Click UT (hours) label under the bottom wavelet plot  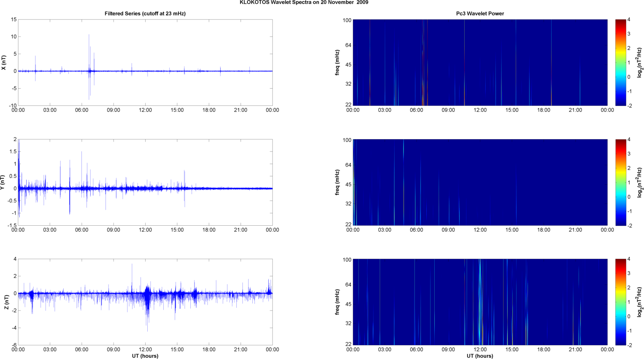[480, 356]
